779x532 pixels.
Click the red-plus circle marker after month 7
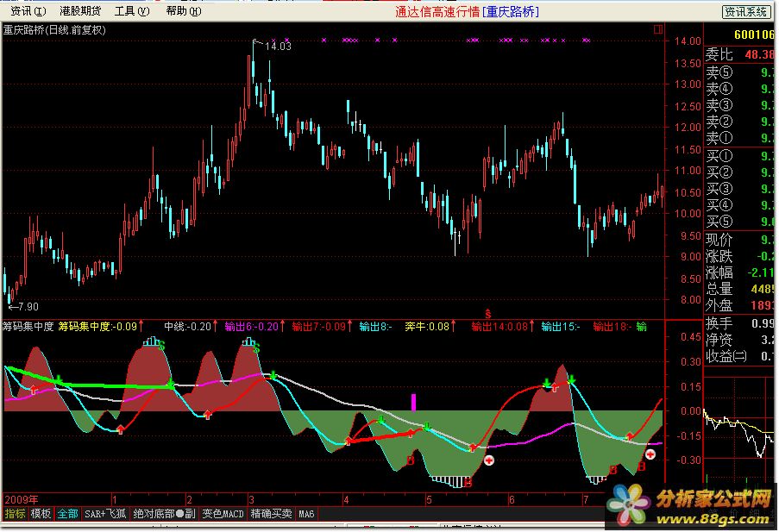tap(650, 454)
